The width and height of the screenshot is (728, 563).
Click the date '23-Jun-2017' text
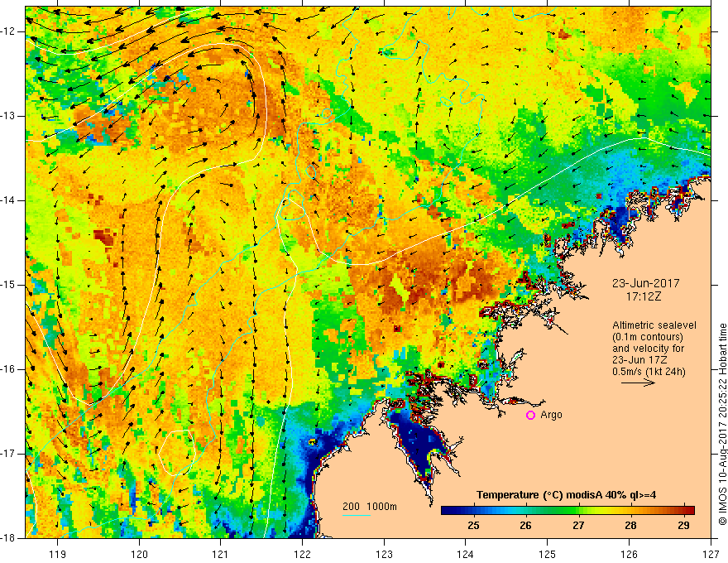click(x=645, y=283)
